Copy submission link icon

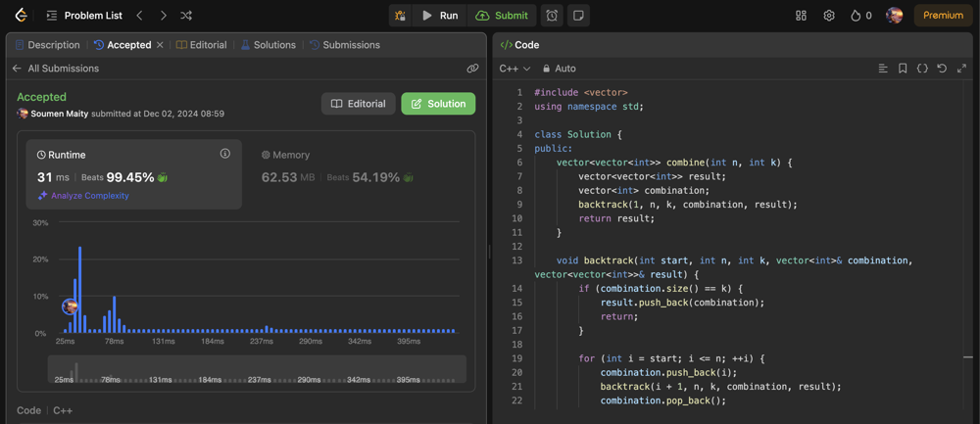click(472, 69)
